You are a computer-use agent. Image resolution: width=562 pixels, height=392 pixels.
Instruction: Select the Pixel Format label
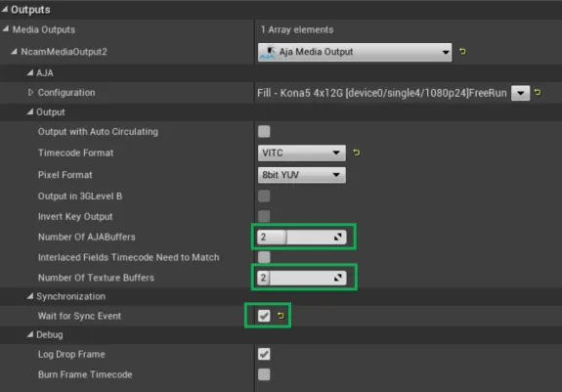coord(65,175)
